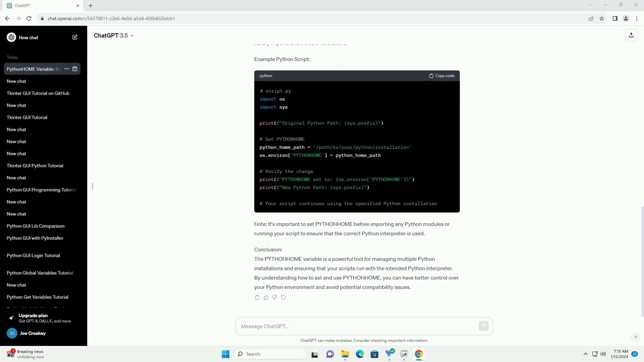Regenerate the response

283,297
